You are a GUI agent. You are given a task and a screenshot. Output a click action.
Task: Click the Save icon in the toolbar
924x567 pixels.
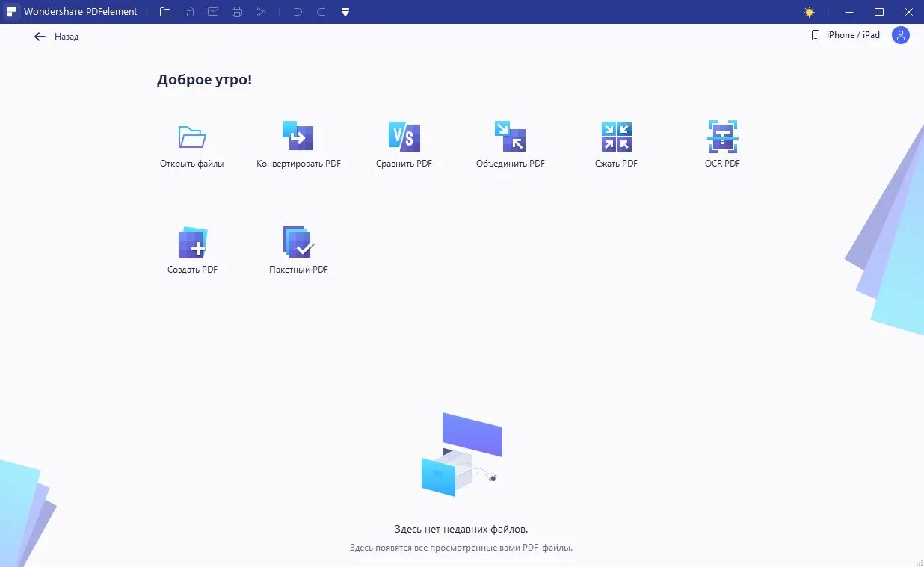189,11
